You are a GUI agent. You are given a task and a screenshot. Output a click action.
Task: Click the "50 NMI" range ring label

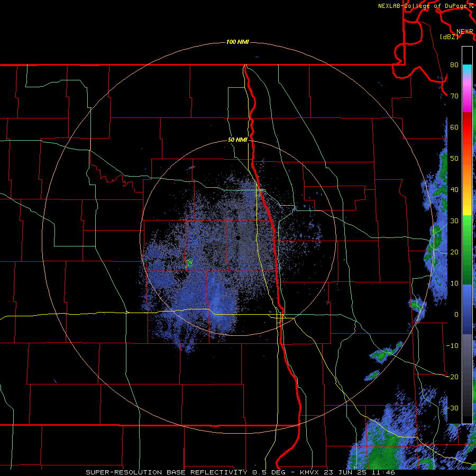point(237,140)
